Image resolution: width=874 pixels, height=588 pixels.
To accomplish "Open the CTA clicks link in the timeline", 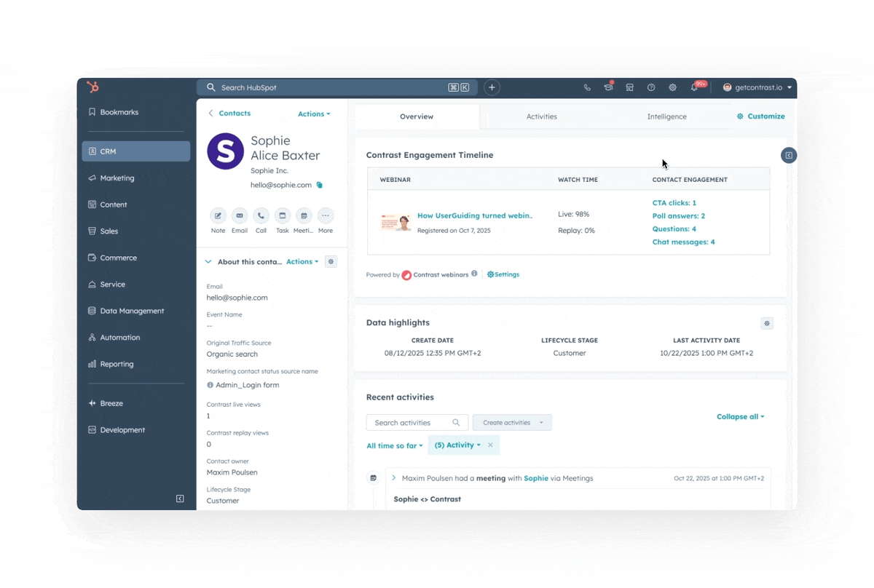I will [673, 202].
